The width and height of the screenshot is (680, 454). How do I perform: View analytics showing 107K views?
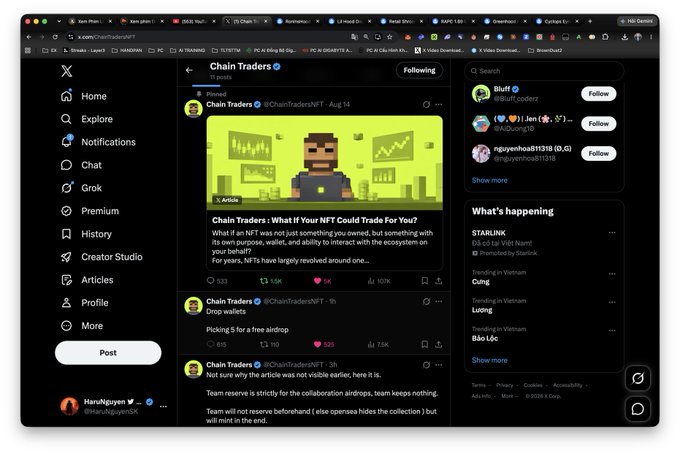379,281
